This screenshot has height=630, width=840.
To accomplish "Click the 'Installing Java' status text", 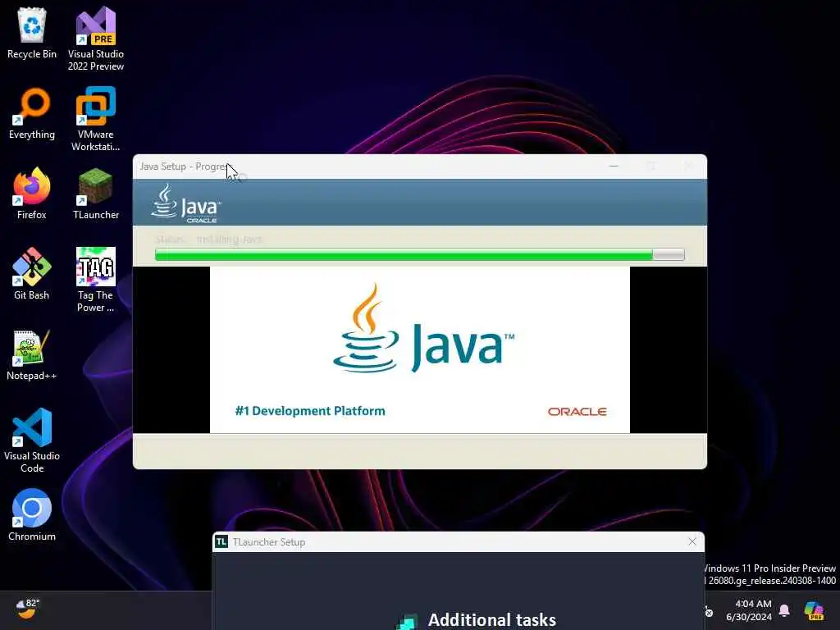I will 230,239.
